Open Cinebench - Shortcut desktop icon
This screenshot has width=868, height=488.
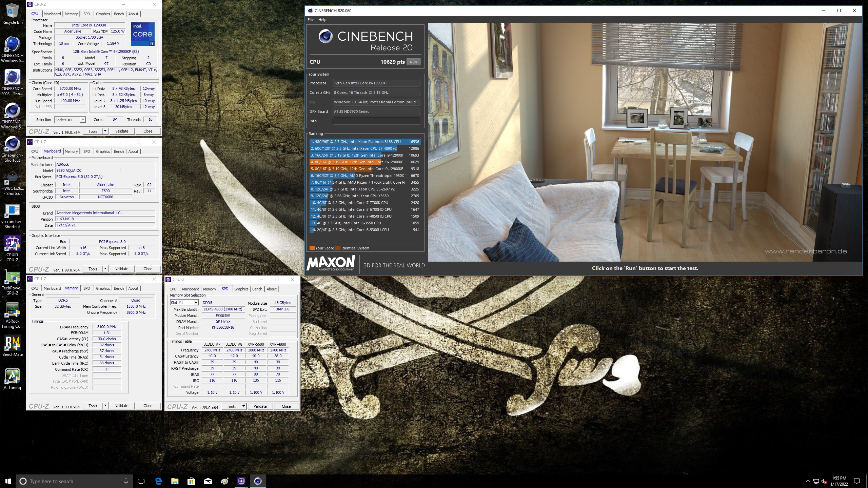tap(13, 149)
